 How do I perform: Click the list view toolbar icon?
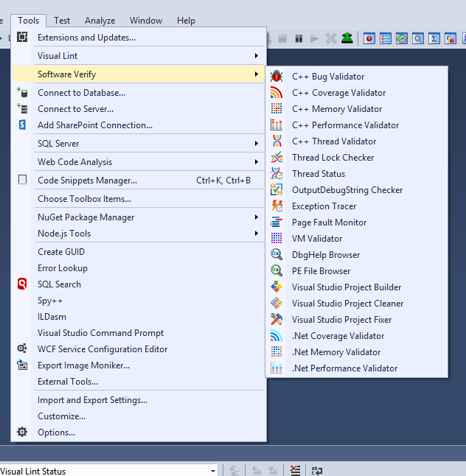tap(385, 38)
